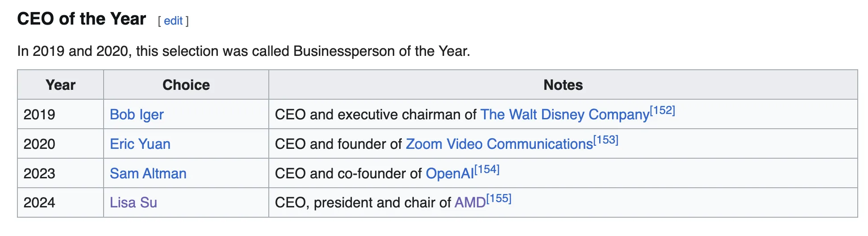Open The Walt Disney Company link
Screen dimensions: 868x236
(x=565, y=114)
